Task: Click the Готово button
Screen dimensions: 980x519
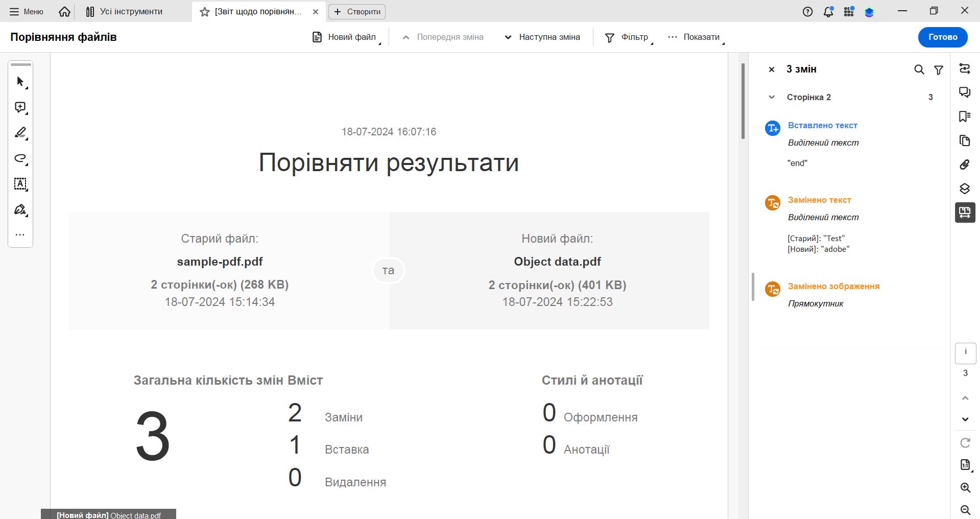Action: click(x=942, y=37)
